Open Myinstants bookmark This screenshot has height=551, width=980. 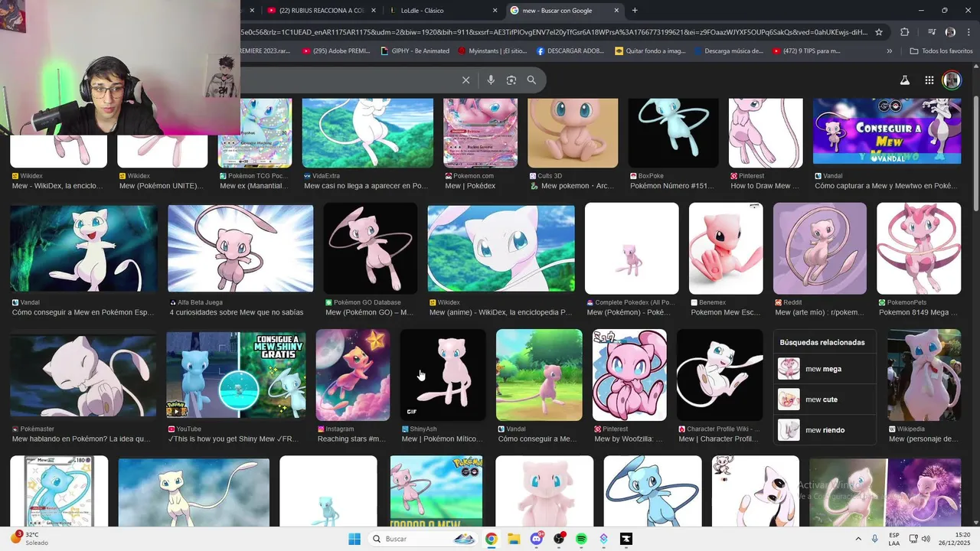tap(492, 51)
